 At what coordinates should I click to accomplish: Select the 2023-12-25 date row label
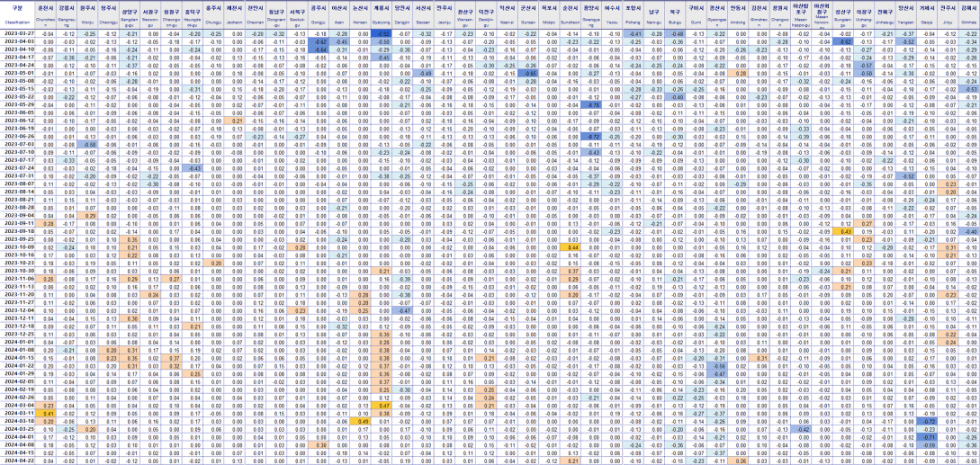[16, 335]
